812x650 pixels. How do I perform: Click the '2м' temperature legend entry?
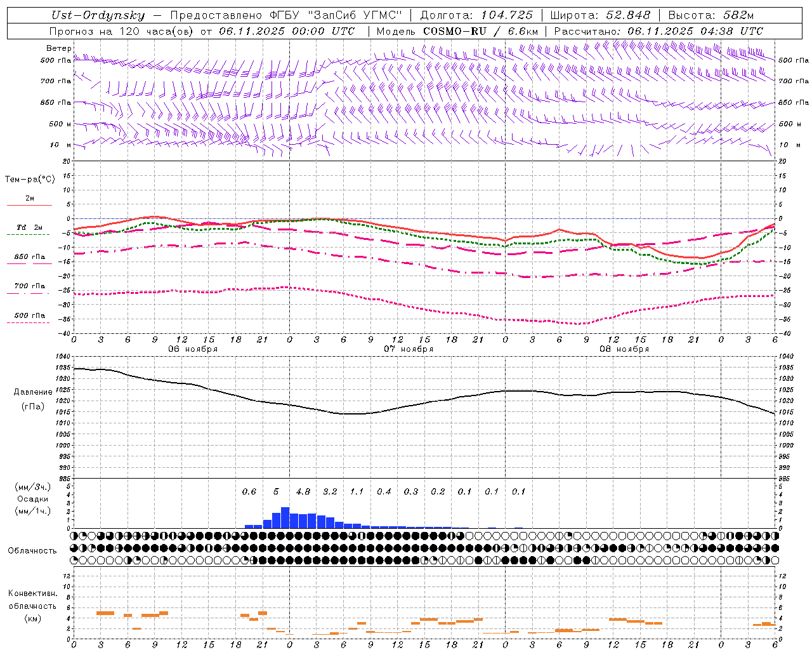point(30,199)
